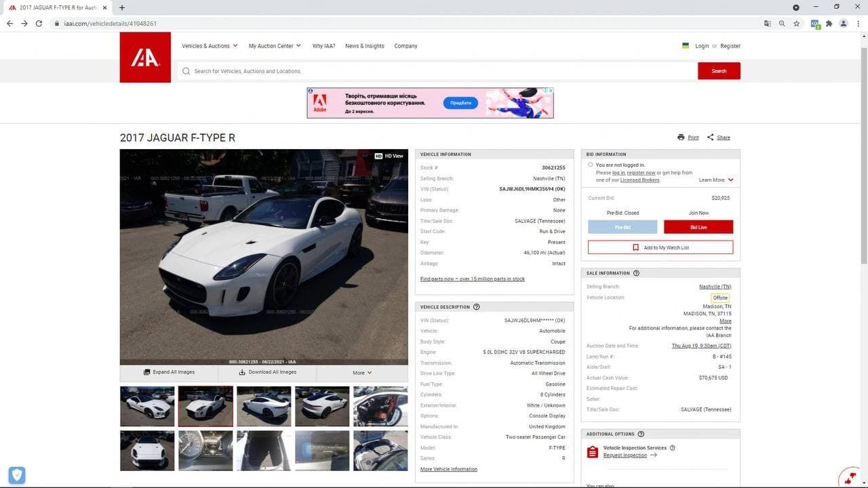The height and width of the screenshot is (488, 868).
Task: Click the IAA red logo
Action: pyautogui.click(x=145, y=58)
